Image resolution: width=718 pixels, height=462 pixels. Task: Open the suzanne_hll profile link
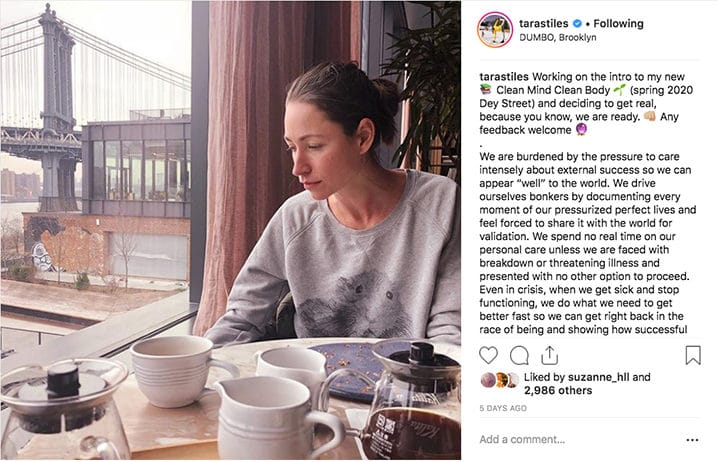(x=598, y=377)
